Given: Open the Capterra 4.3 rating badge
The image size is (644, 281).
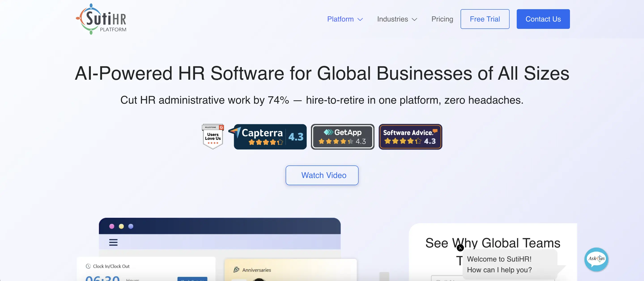Looking at the screenshot, I should 270,137.
